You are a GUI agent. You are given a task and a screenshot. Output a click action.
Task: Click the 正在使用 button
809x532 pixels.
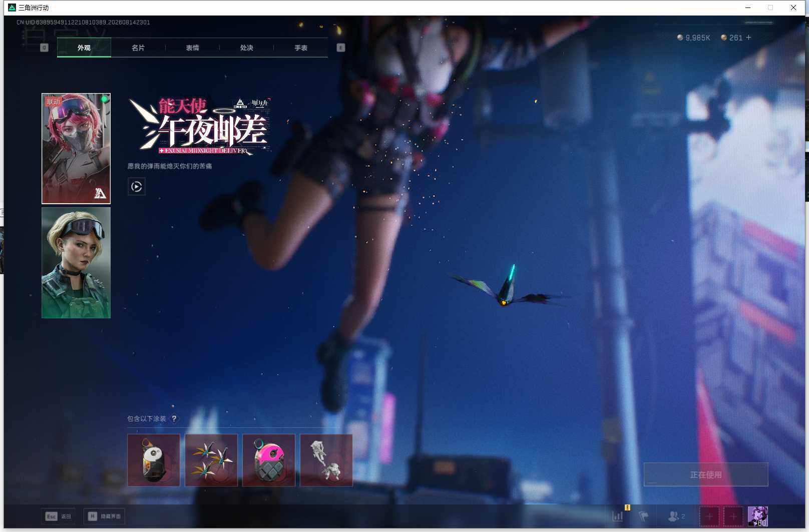pyautogui.click(x=706, y=474)
